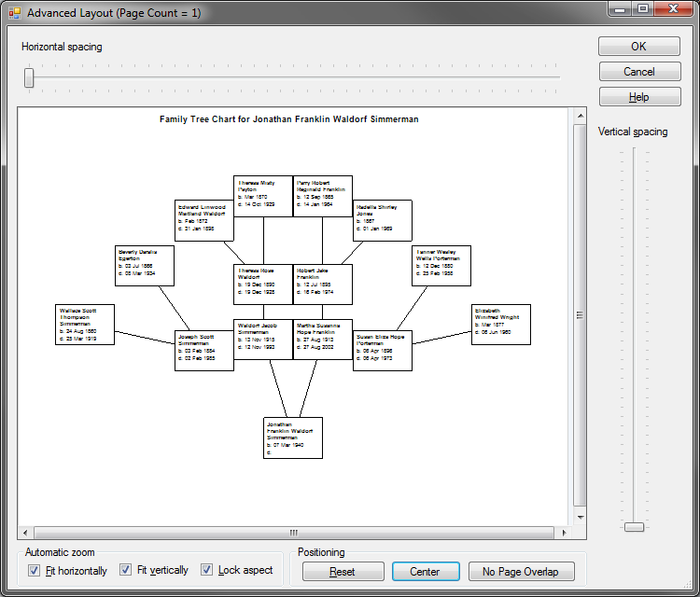Open Help for Advanced Layout
Screen dimensions: 700x597
click(638, 97)
